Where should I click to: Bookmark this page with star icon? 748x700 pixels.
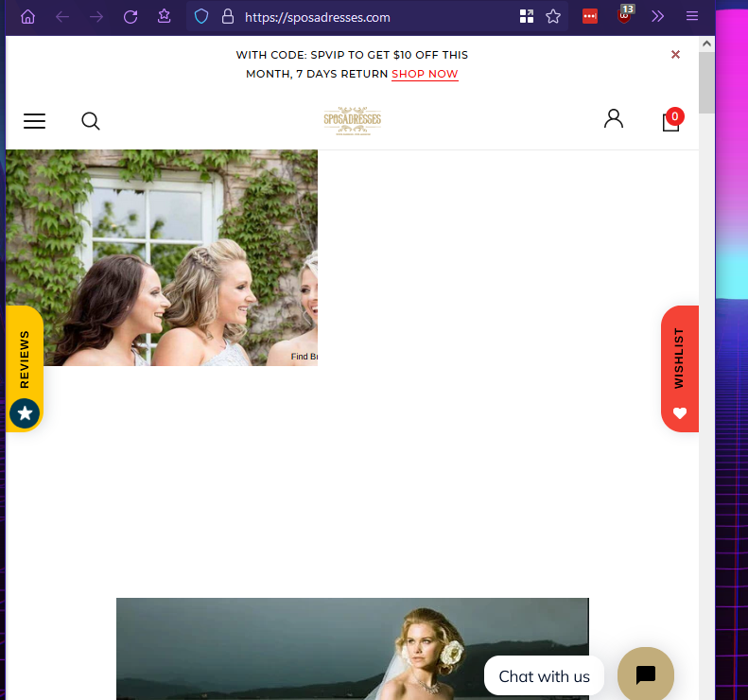553,17
